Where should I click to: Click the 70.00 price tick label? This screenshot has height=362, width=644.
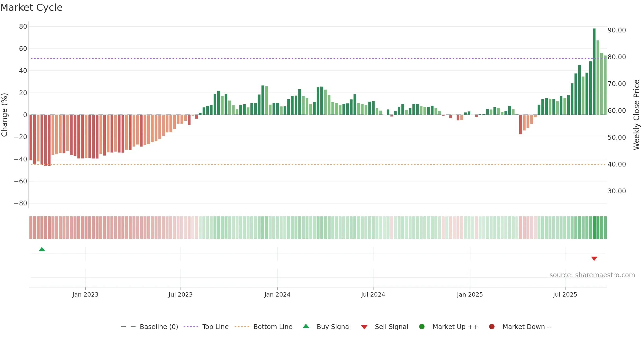617,84
